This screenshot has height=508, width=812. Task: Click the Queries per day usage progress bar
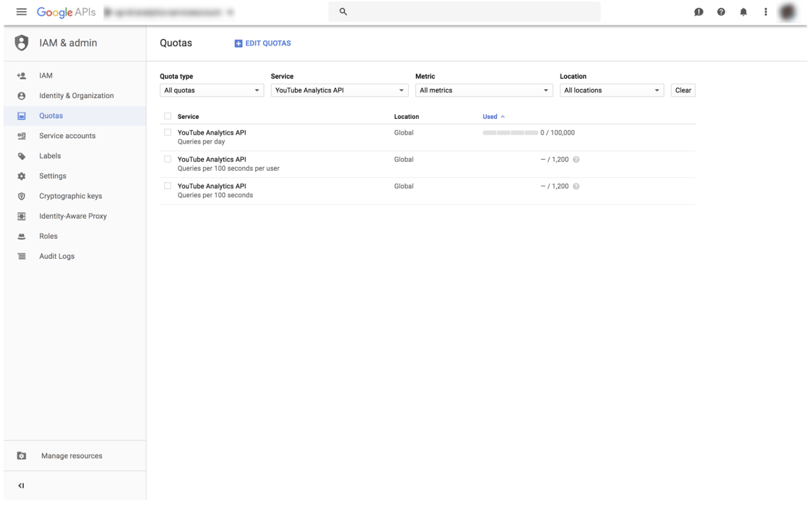click(x=510, y=133)
